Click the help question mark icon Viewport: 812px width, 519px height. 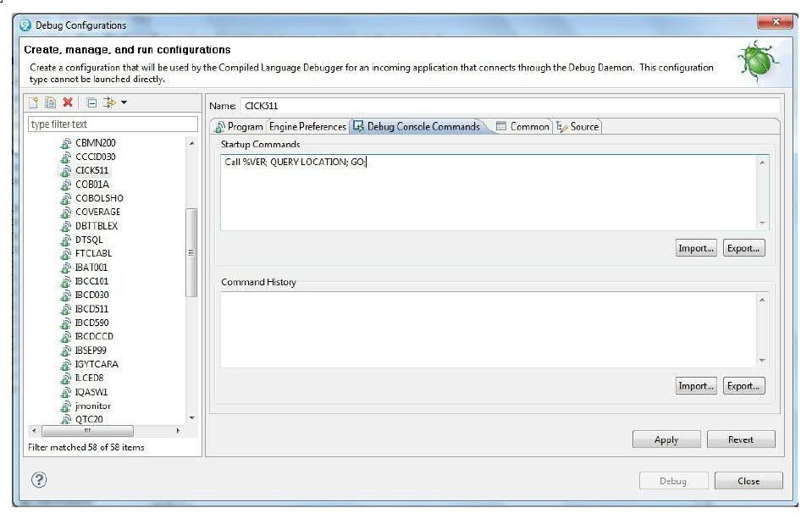click(39, 480)
